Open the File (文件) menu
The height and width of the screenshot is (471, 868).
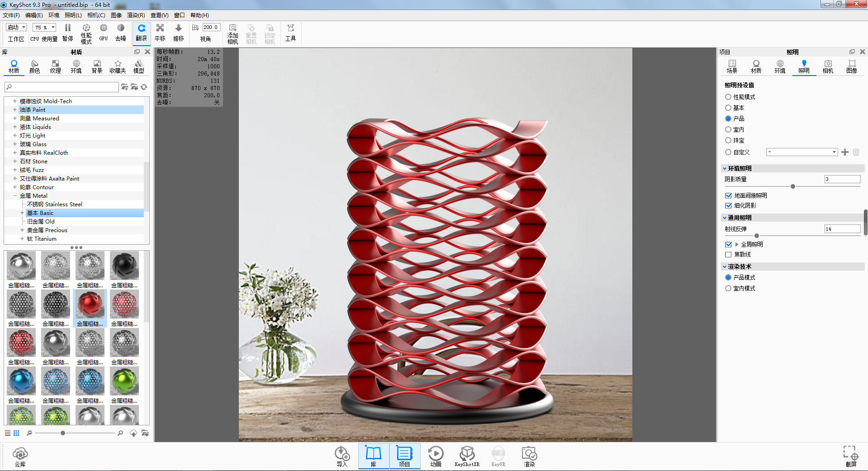pyautogui.click(x=11, y=15)
